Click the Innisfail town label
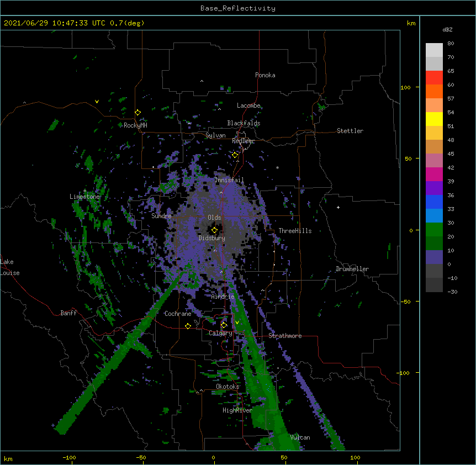This screenshot has width=476, height=465. click(x=229, y=180)
